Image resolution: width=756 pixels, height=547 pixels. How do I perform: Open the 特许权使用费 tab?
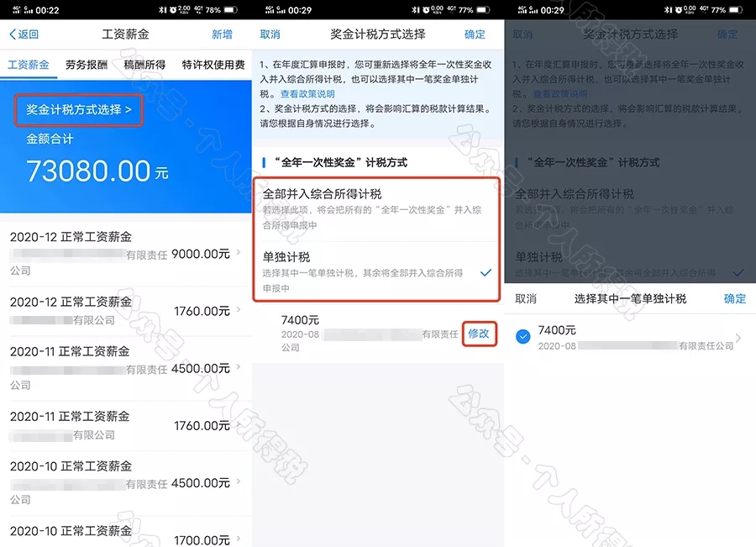(x=213, y=65)
